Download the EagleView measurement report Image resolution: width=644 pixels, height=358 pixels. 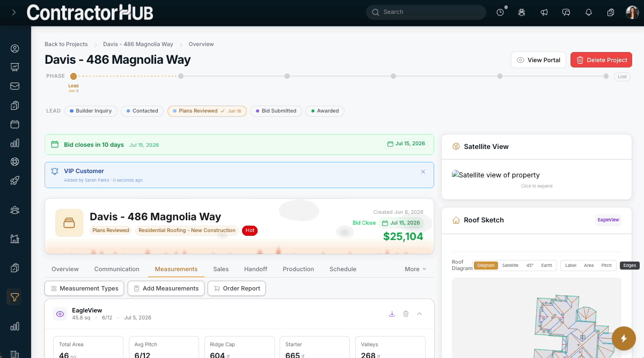click(x=392, y=314)
